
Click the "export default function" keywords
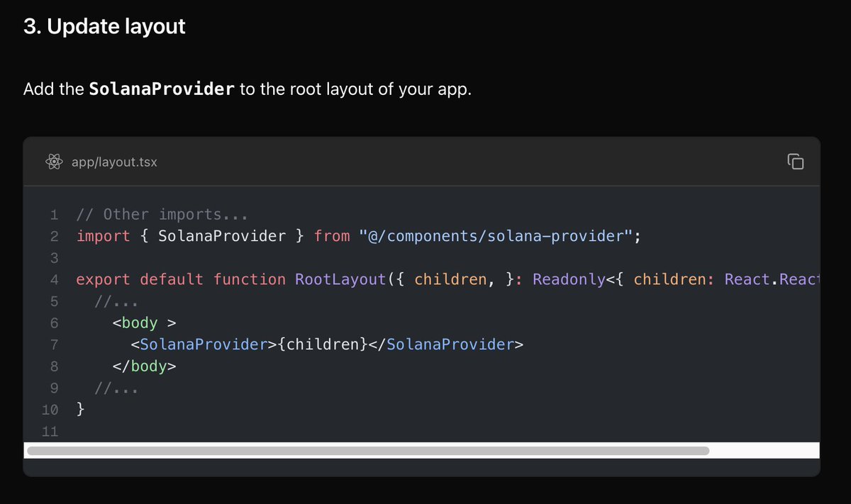point(181,279)
